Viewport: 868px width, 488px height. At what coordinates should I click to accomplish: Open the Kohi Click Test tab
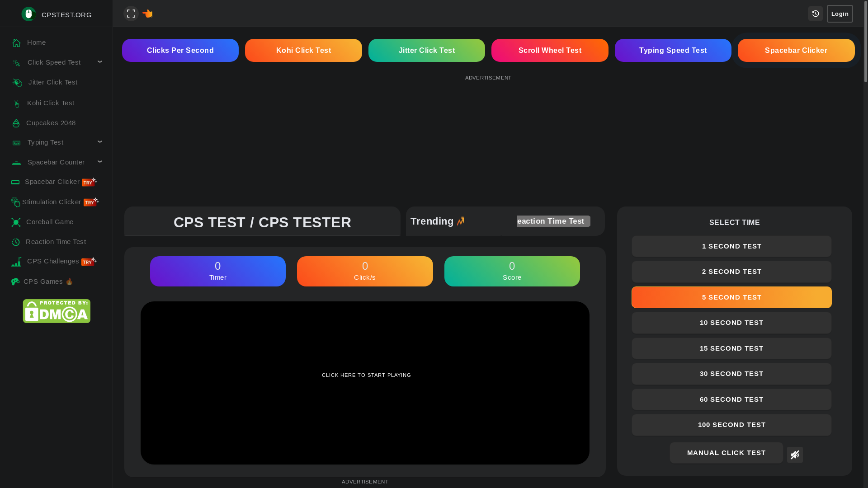pos(303,50)
